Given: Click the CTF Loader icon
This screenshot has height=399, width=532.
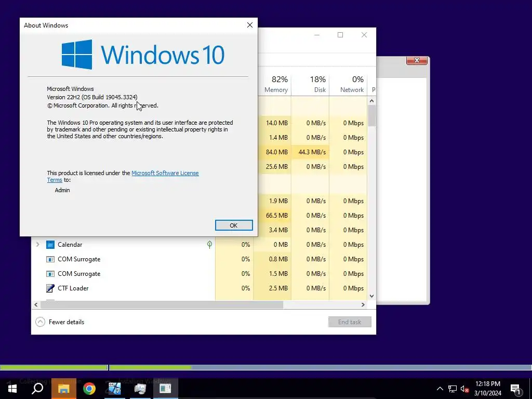Looking at the screenshot, I should pyautogui.click(x=50, y=288).
